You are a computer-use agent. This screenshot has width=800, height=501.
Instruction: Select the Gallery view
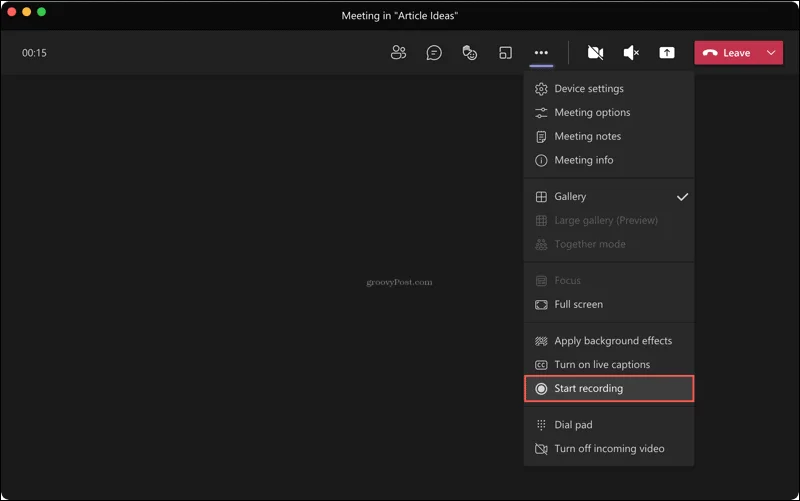point(609,196)
